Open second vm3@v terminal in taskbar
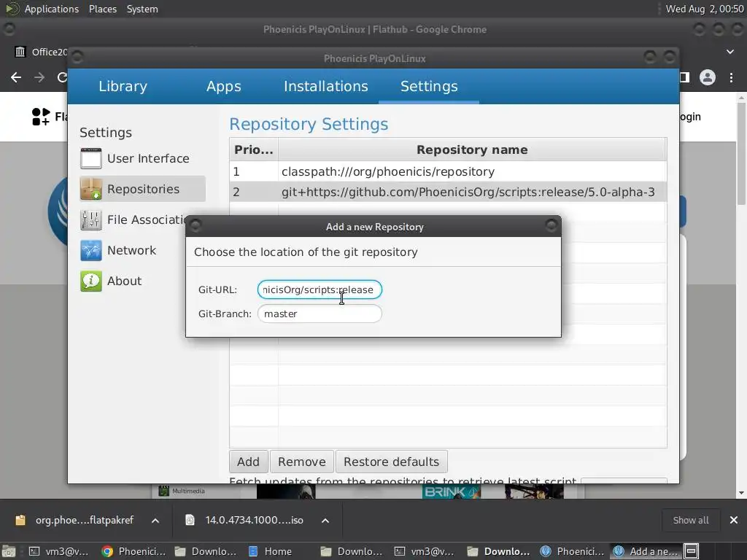 tap(425, 551)
